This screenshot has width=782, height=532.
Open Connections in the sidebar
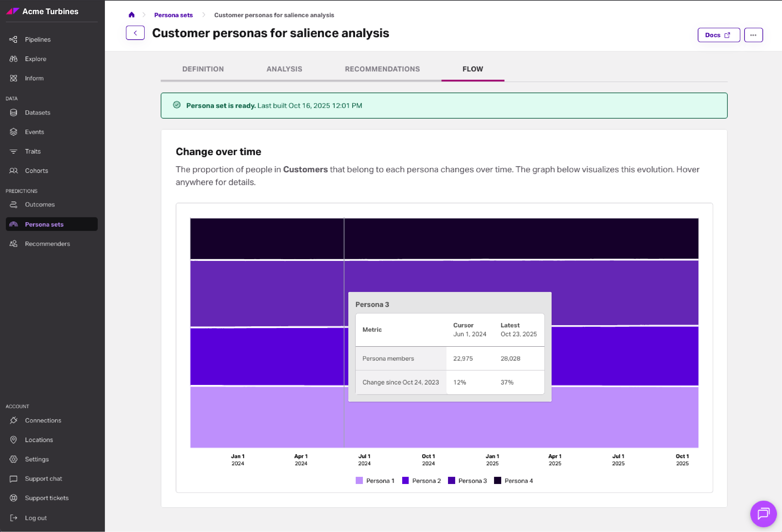[43, 420]
